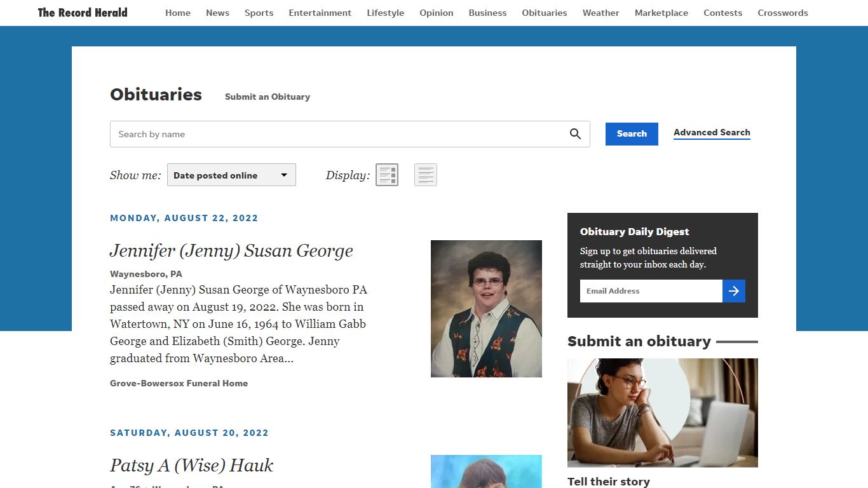Focus the Email Address field
The width and height of the screenshot is (868, 488).
coord(651,291)
